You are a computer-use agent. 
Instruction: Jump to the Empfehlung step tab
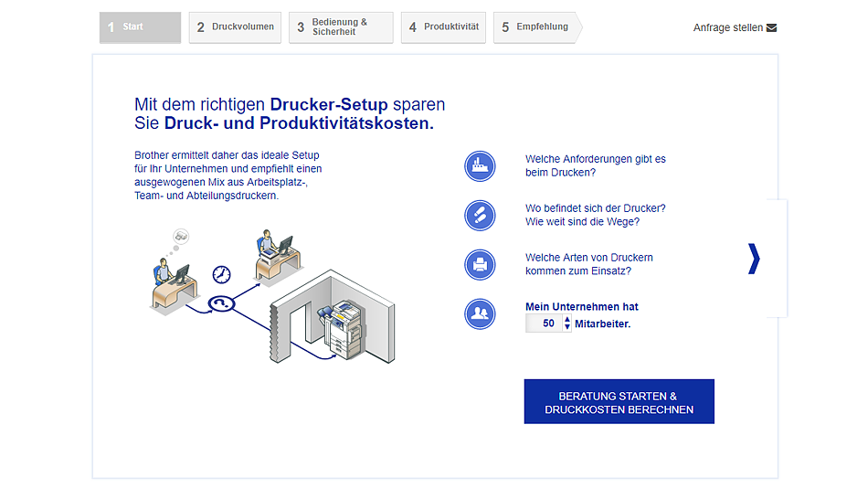[536, 27]
